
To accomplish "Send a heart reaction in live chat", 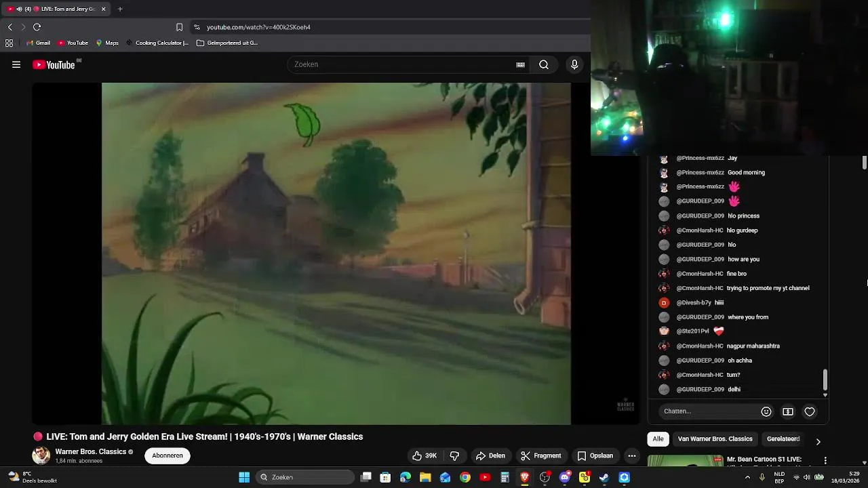I will tap(810, 411).
